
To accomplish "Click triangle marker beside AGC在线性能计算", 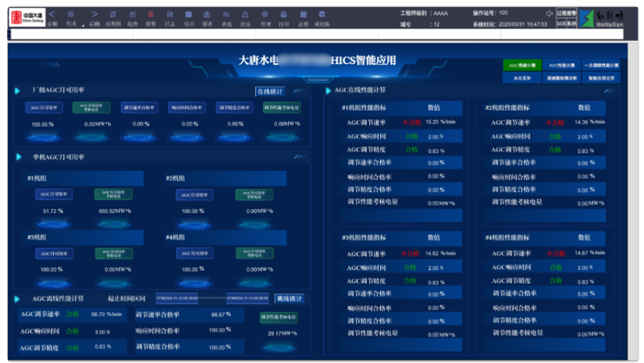I will click(x=328, y=91).
